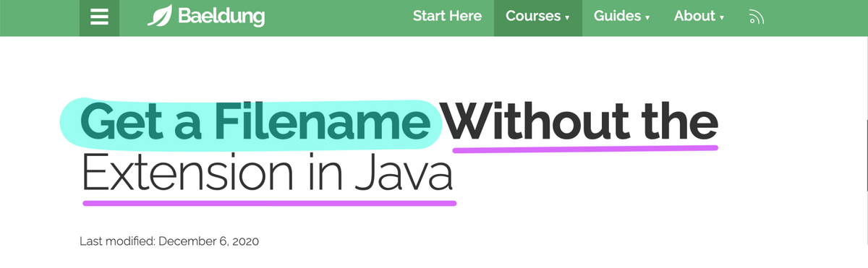Screen dimensions: 868x268
Task: Select the Guides menu item
Action: (x=621, y=16)
